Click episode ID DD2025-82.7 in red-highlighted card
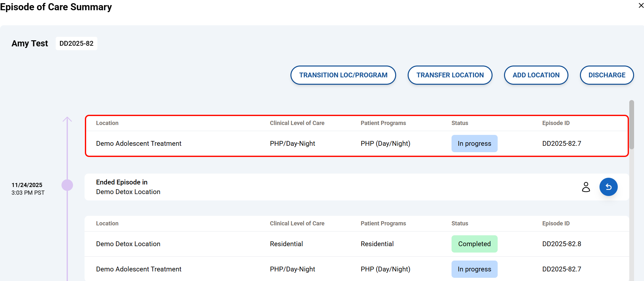644x281 pixels. [561, 144]
